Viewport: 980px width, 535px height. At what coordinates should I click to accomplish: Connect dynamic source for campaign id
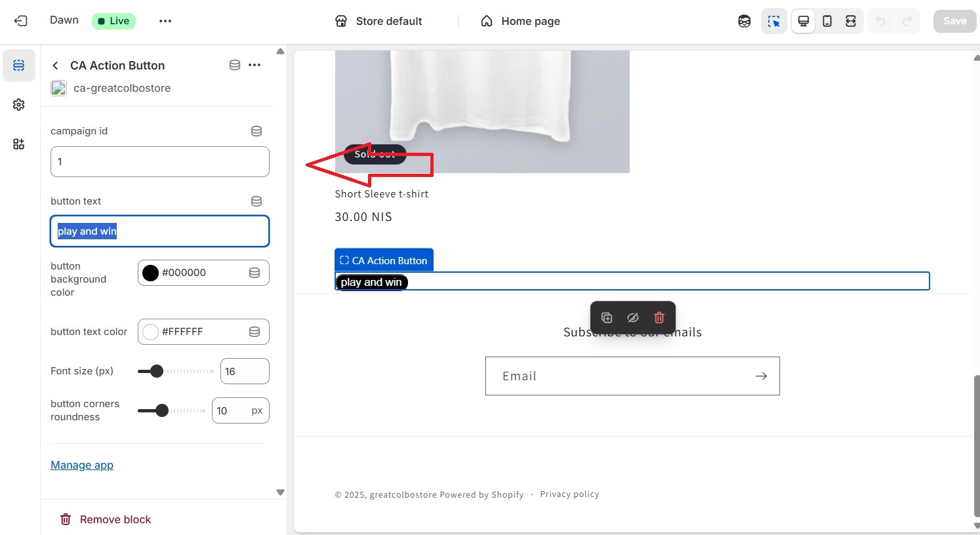(x=256, y=131)
